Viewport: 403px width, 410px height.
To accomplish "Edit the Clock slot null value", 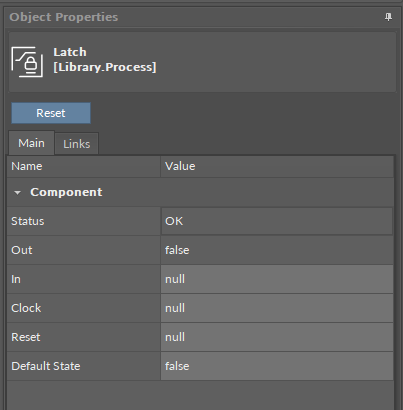I will pos(277,308).
